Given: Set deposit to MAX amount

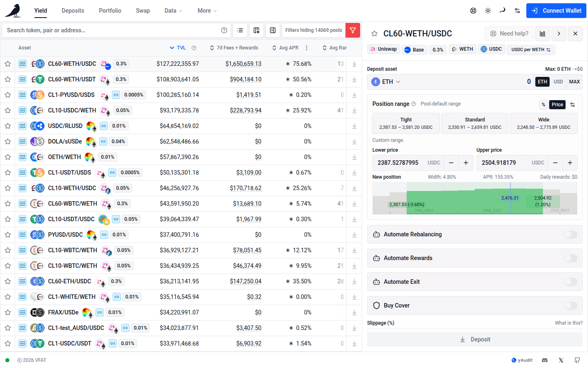Looking at the screenshot, I should click(x=574, y=82).
